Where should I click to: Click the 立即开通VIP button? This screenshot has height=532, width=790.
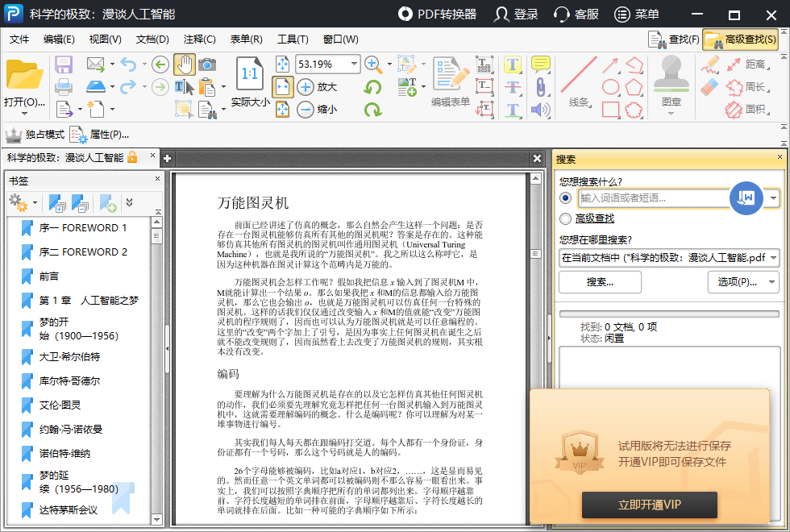649,505
